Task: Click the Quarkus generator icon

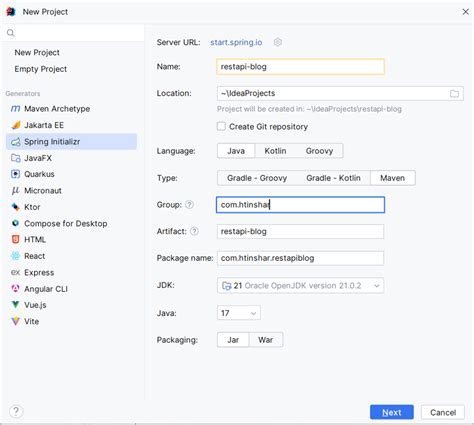Action: [x=16, y=174]
